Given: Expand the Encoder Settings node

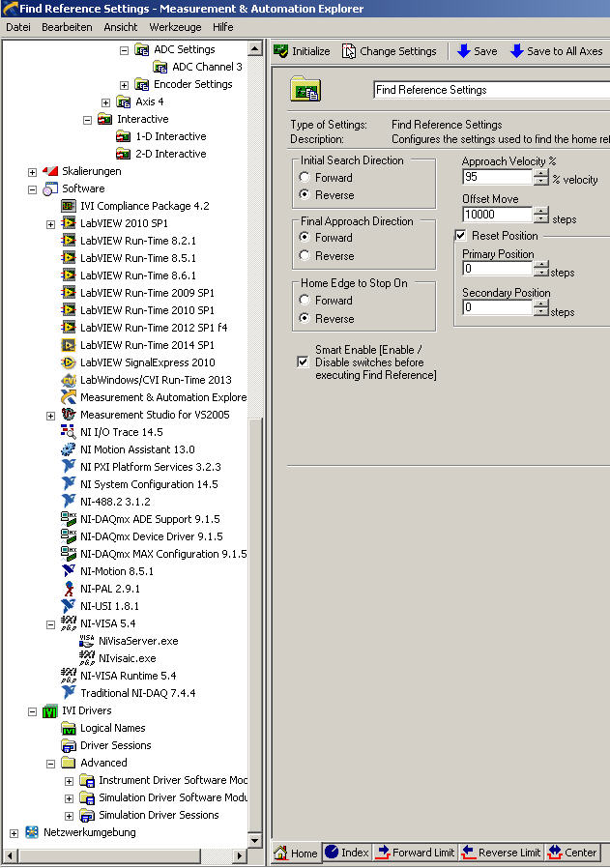Looking at the screenshot, I should [x=124, y=85].
